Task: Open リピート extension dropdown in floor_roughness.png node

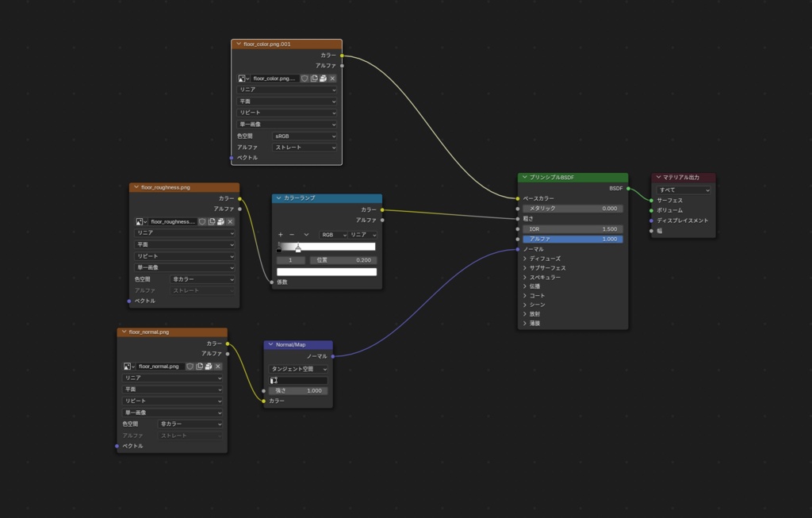Action: click(x=184, y=256)
